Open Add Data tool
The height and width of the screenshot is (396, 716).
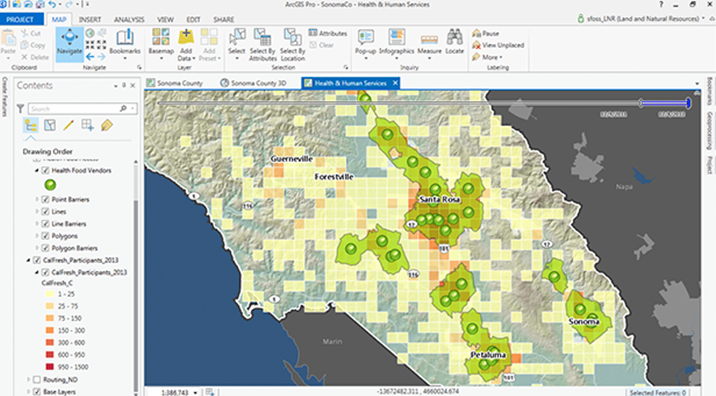186,44
